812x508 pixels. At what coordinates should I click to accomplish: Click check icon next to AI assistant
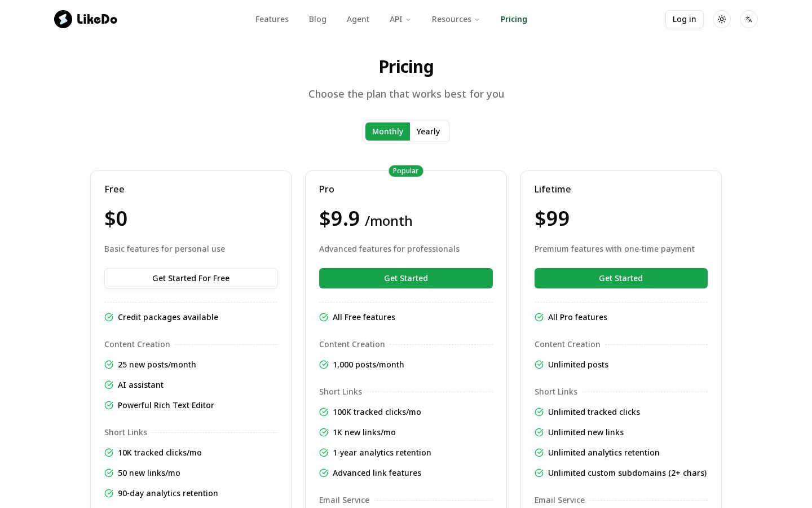[109, 385]
